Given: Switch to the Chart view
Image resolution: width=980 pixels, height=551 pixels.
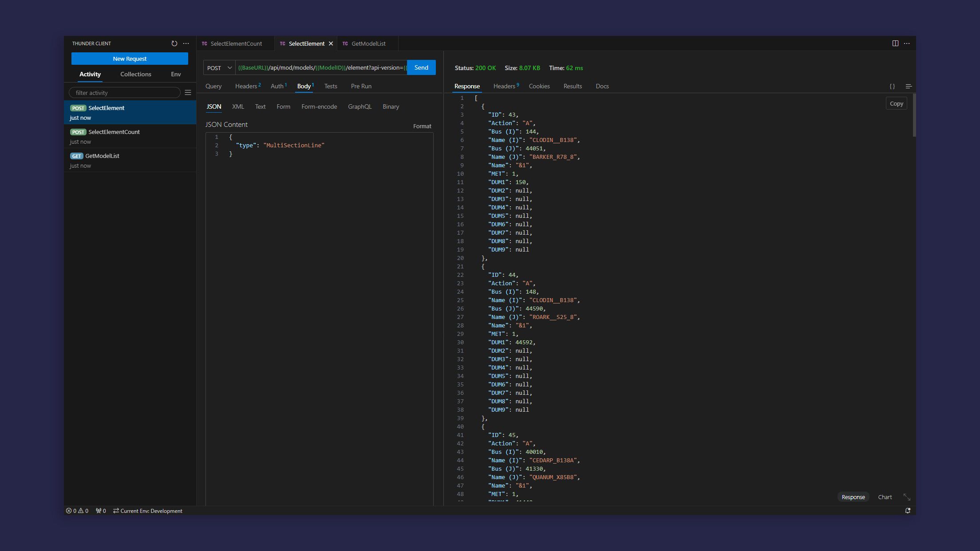Looking at the screenshot, I should 885,497.
